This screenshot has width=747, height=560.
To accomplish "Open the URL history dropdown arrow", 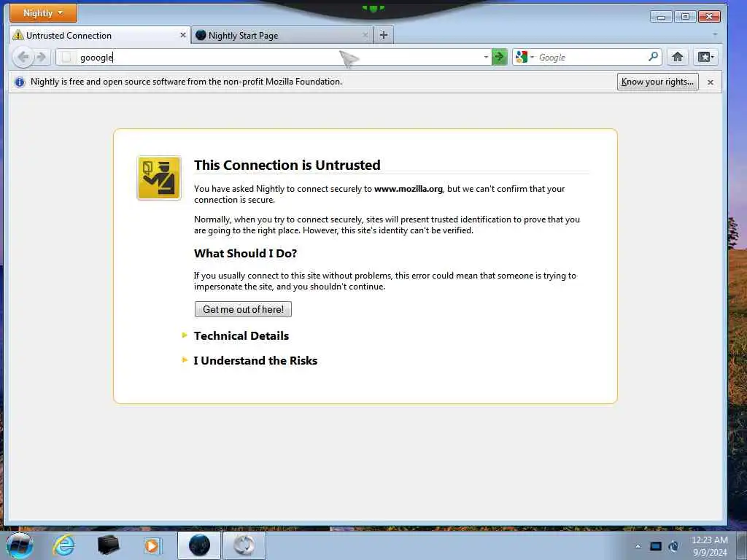I will 486,57.
